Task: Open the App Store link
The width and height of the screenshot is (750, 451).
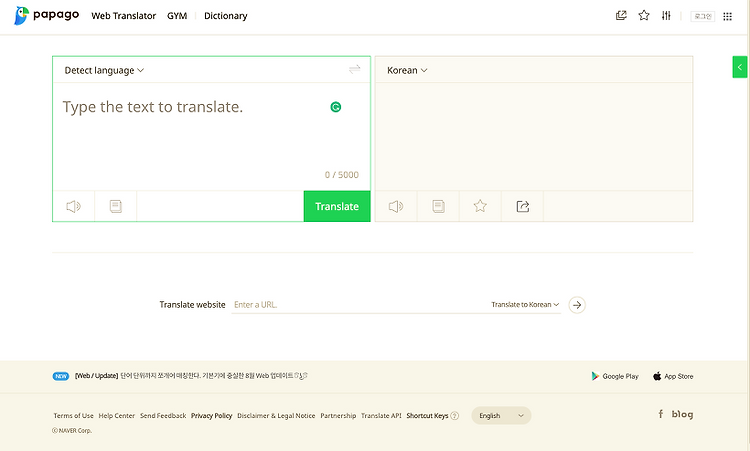Action: click(x=673, y=376)
